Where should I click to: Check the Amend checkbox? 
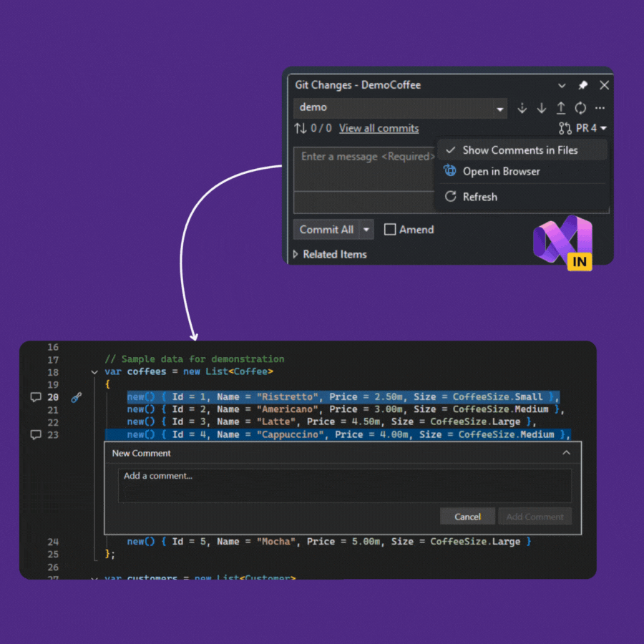pyautogui.click(x=390, y=230)
